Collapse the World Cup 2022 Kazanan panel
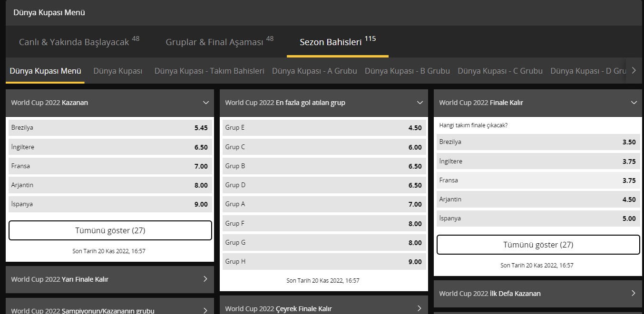644x314 pixels. [205, 103]
